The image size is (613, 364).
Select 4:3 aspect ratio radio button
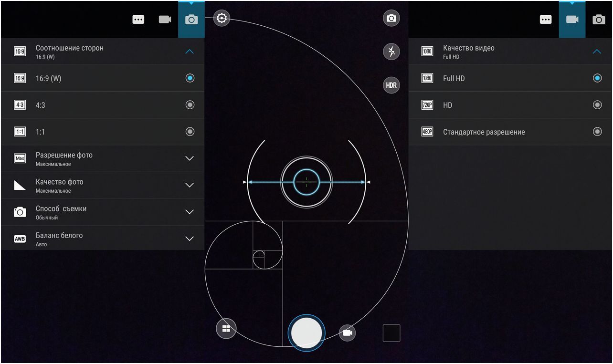tap(190, 105)
